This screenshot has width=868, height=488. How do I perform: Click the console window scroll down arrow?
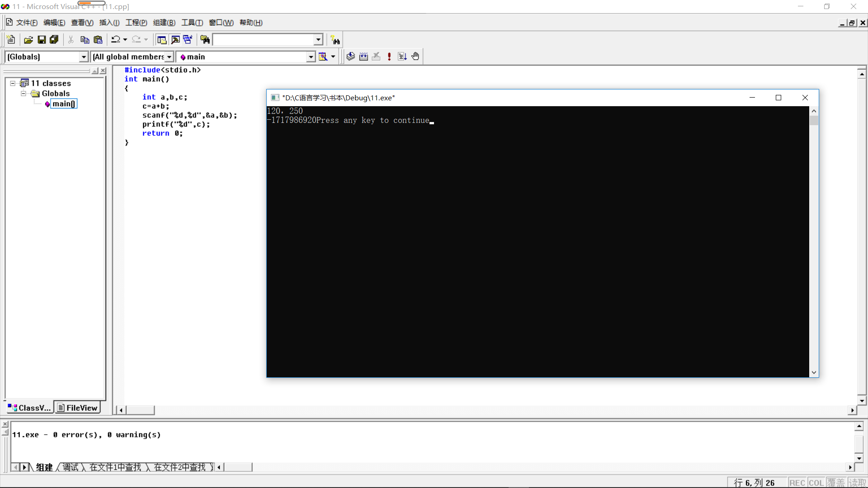tap(814, 373)
